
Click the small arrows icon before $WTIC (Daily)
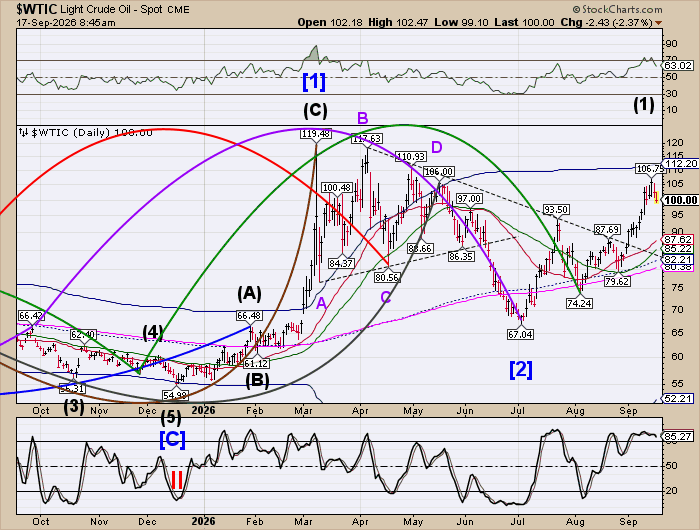[23, 132]
